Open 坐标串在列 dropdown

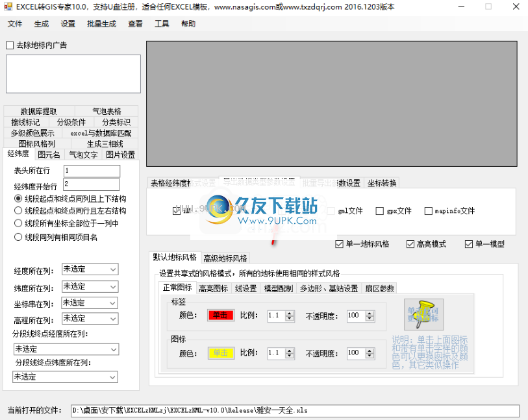tap(90, 303)
